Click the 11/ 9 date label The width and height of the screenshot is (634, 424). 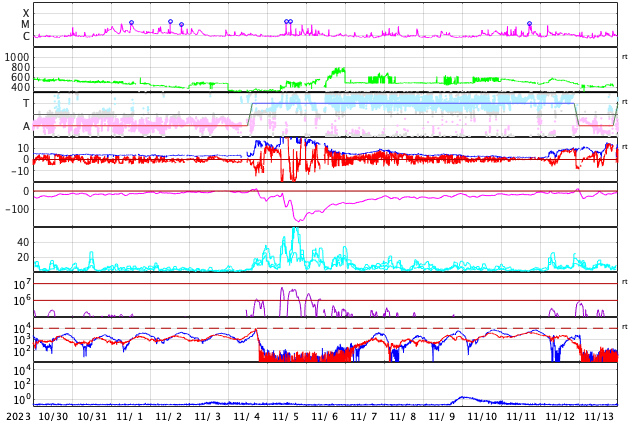(x=442, y=417)
